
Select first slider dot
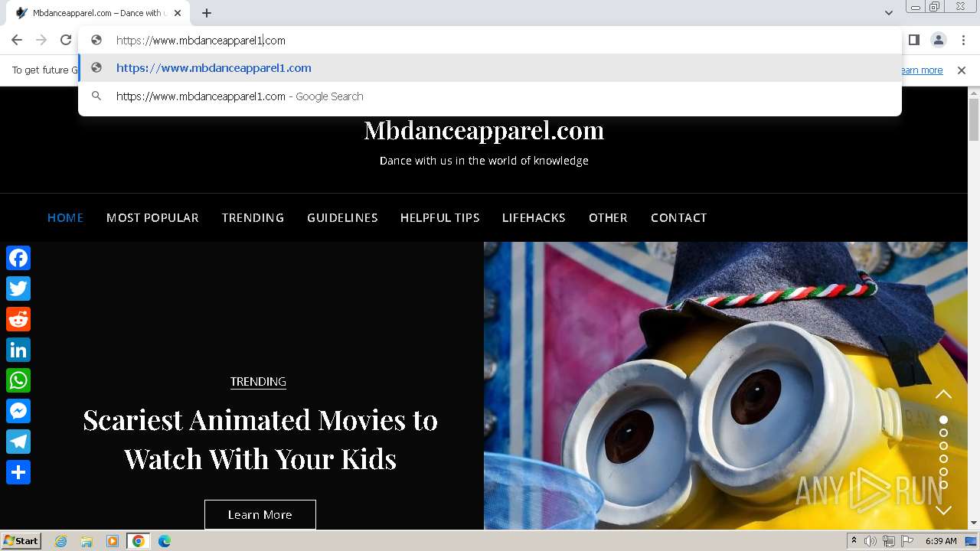coord(943,419)
